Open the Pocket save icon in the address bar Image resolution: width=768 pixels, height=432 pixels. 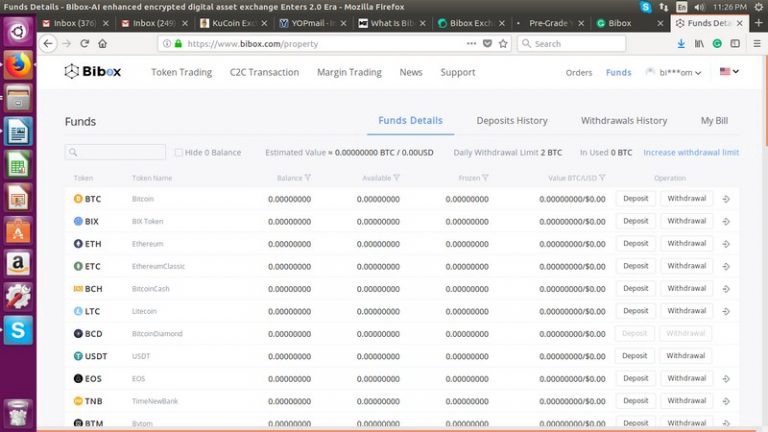pyautogui.click(x=487, y=44)
